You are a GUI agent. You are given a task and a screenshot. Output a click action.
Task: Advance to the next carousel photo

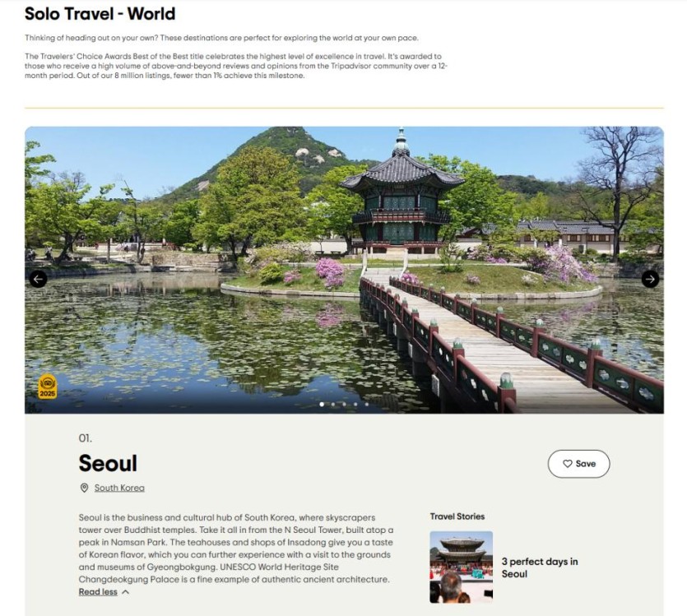pyautogui.click(x=650, y=279)
